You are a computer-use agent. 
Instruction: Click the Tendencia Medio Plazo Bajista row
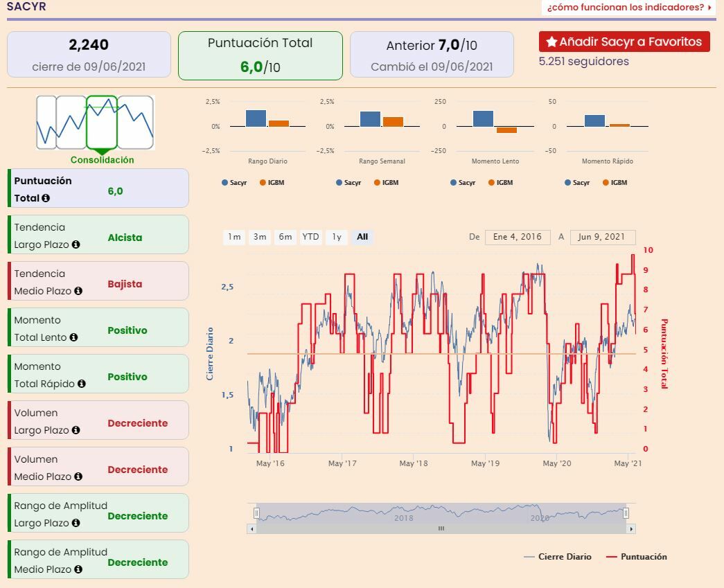pos(98,281)
